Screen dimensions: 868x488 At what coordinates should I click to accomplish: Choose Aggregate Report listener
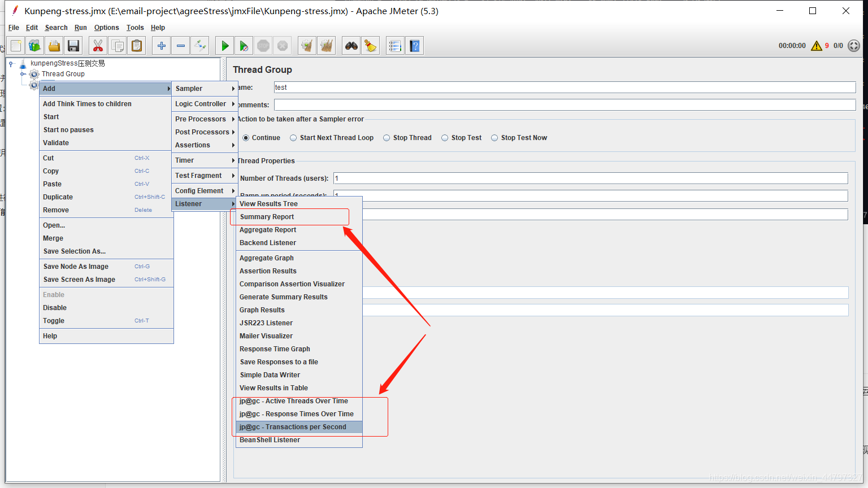[299, 230]
